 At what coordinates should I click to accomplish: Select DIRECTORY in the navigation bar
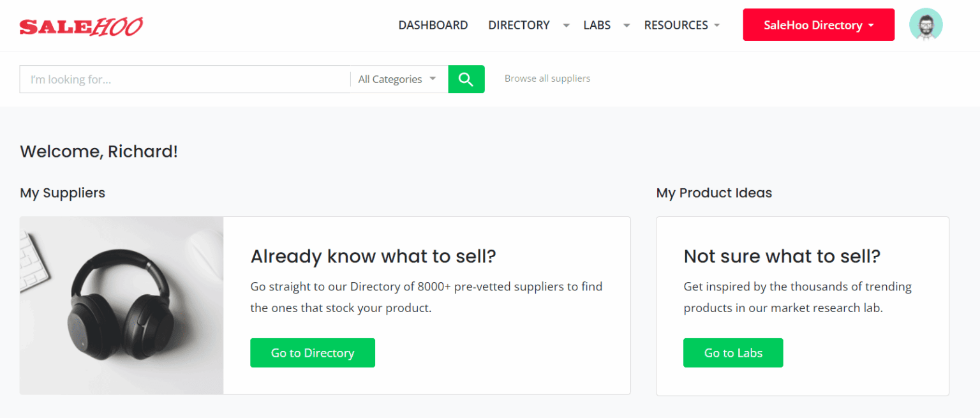(519, 25)
